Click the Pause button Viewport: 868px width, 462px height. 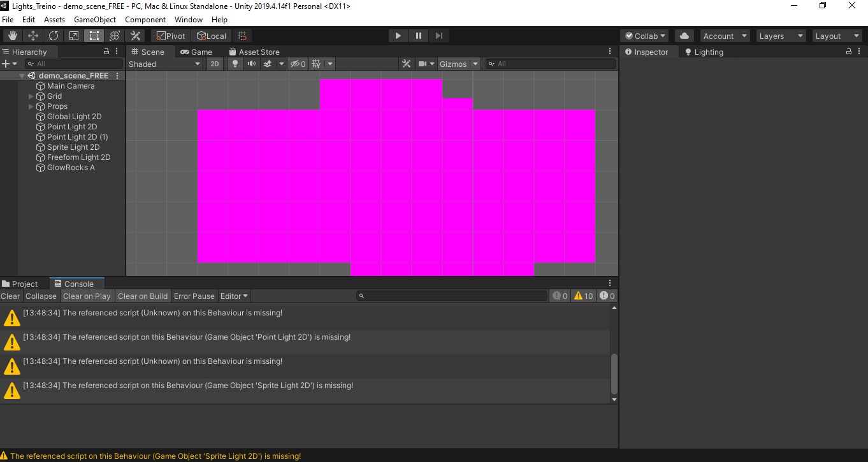[419, 36]
